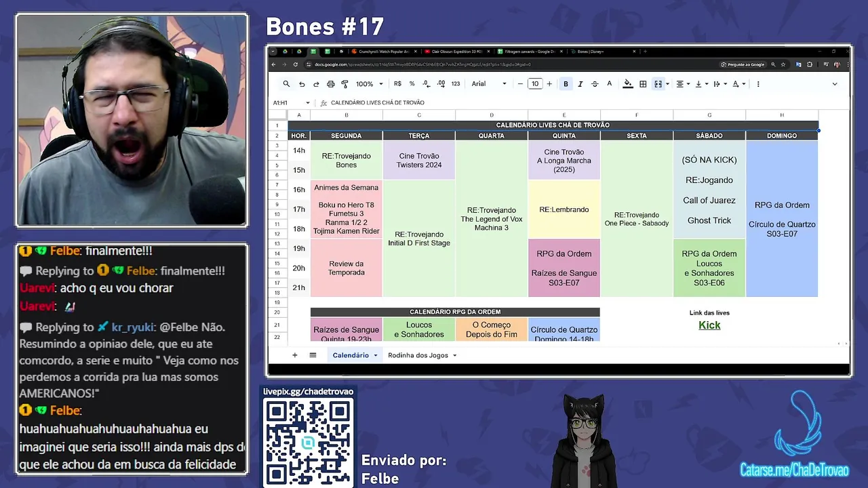
Task: Click the livepix QR code
Action: tap(309, 443)
